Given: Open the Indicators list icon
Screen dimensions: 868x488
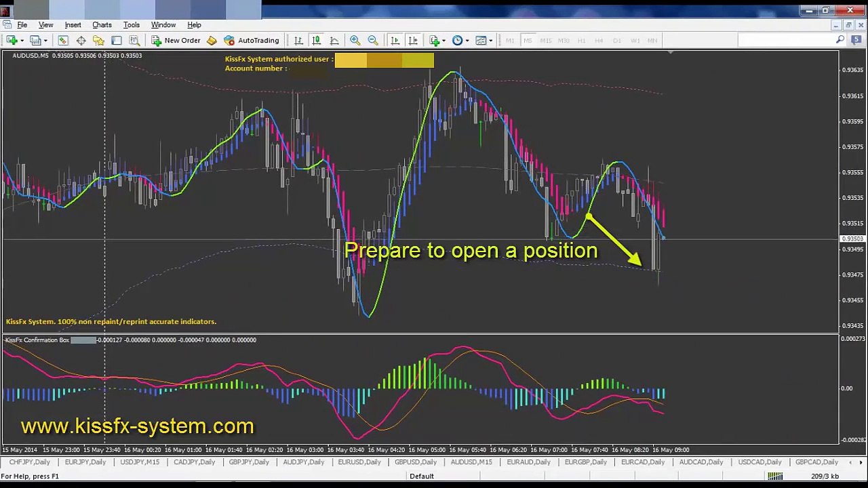Looking at the screenshot, I should pyautogui.click(x=434, y=41).
